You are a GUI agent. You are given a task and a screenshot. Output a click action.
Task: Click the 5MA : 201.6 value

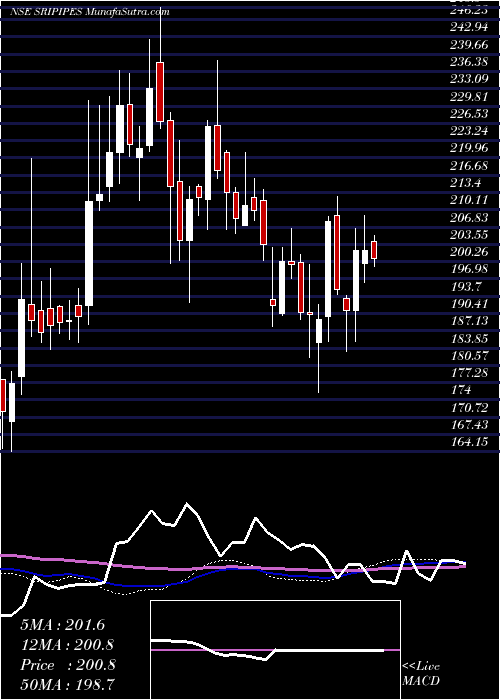click(x=63, y=624)
